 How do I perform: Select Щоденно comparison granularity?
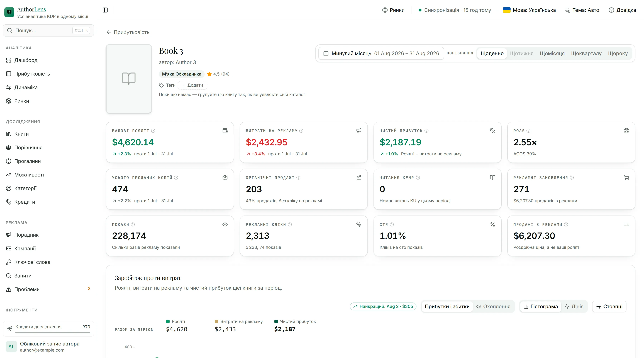pyautogui.click(x=492, y=53)
